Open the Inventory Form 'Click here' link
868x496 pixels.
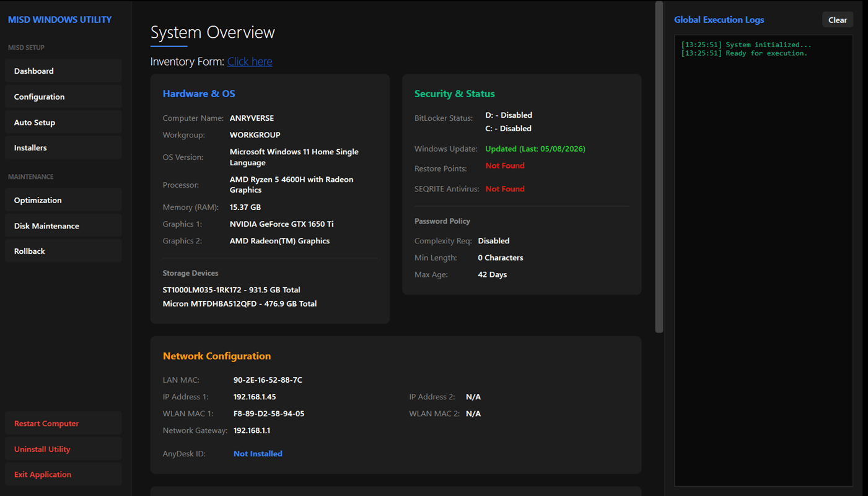pos(250,61)
